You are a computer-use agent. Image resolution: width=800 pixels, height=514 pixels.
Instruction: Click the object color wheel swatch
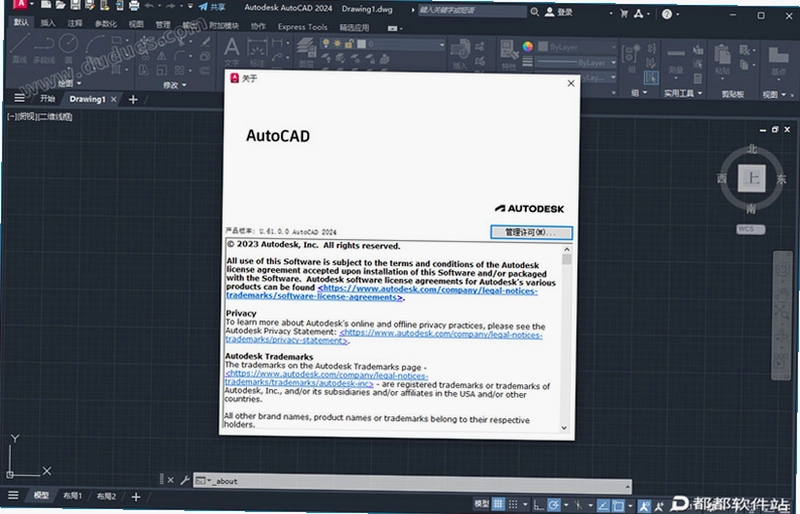[528, 47]
